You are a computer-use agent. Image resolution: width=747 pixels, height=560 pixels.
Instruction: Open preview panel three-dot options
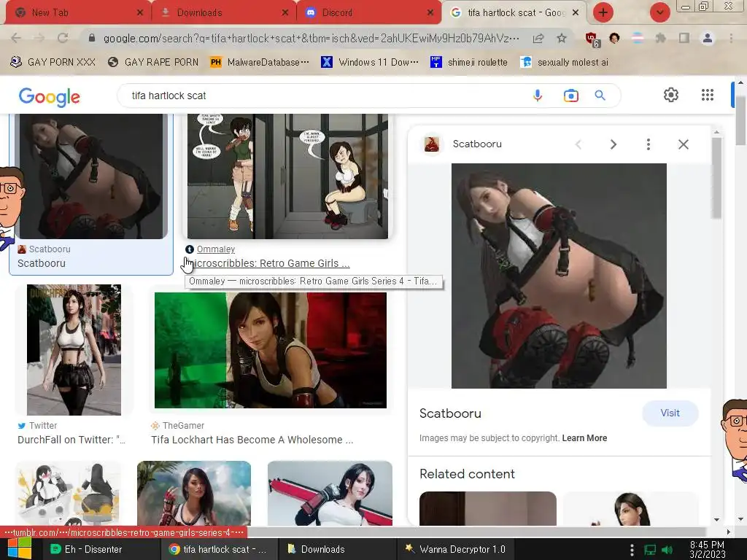(648, 144)
